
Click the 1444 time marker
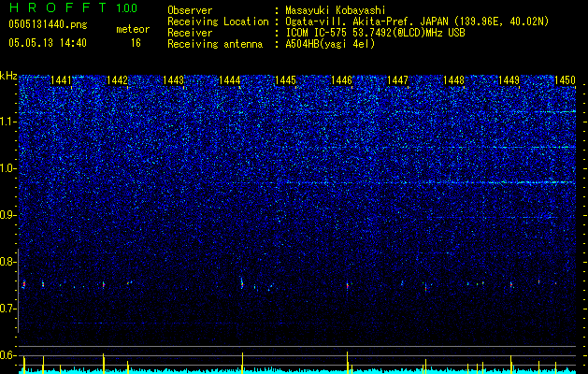230,80
